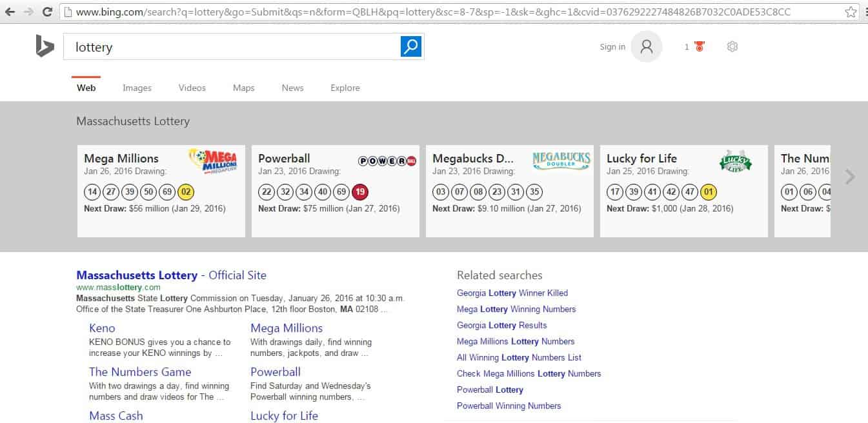
Task: Click Check Mega Millions Lottery Numbers
Action: (x=529, y=373)
